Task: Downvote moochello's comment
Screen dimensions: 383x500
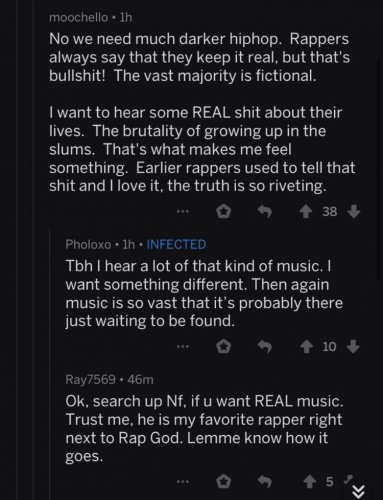Action: pyautogui.click(x=354, y=211)
